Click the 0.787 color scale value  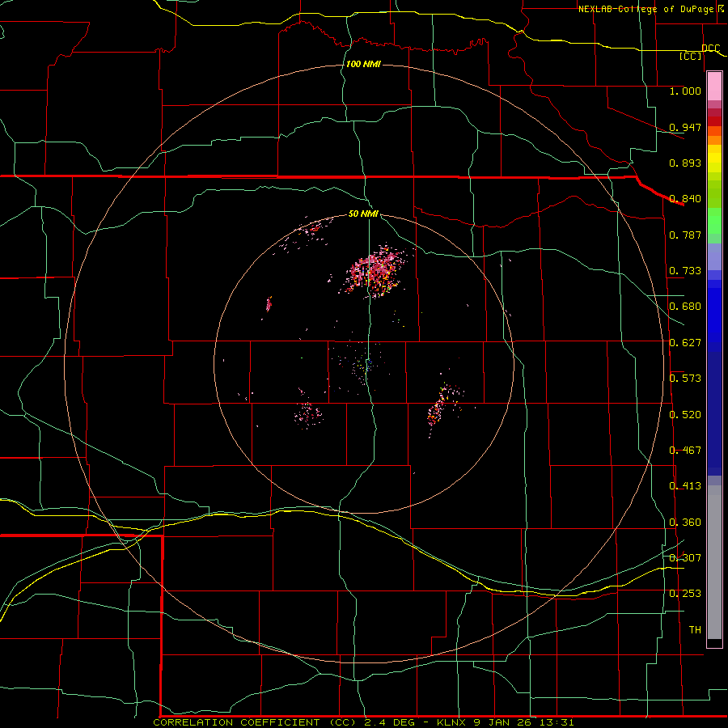click(x=685, y=235)
